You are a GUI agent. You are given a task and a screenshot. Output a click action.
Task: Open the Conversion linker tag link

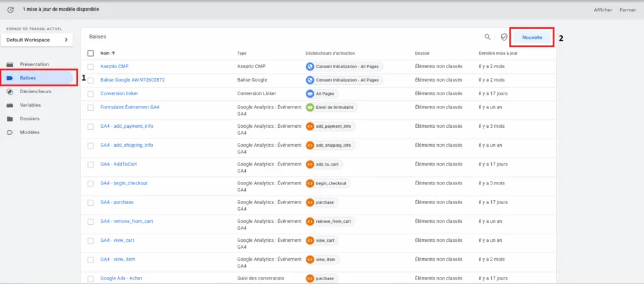(119, 94)
